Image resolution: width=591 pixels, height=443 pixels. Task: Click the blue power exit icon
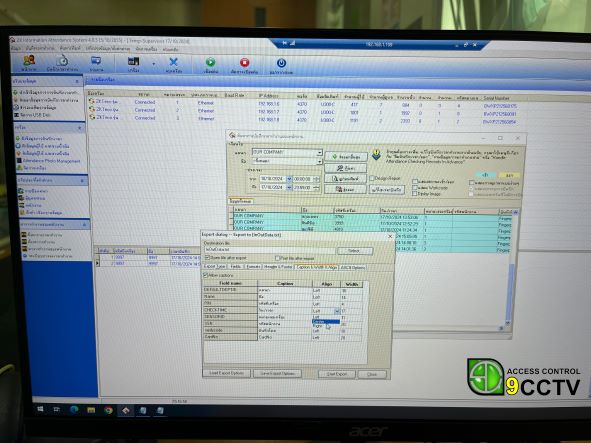281,63
